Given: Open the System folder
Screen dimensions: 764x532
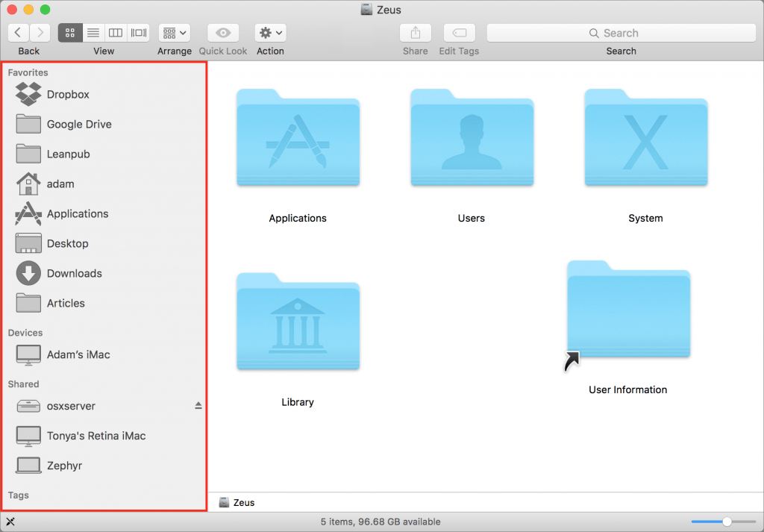Looking at the screenshot, I should (645, 138).
